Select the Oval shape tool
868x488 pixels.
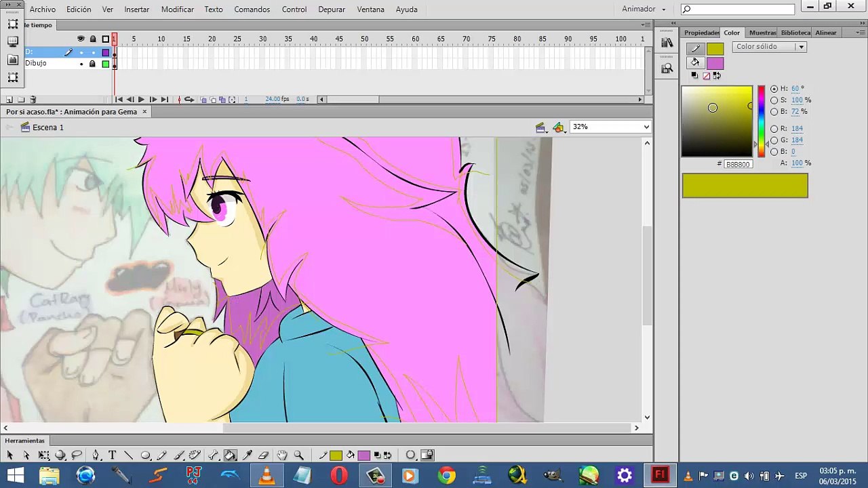click(x=145, y=455)
